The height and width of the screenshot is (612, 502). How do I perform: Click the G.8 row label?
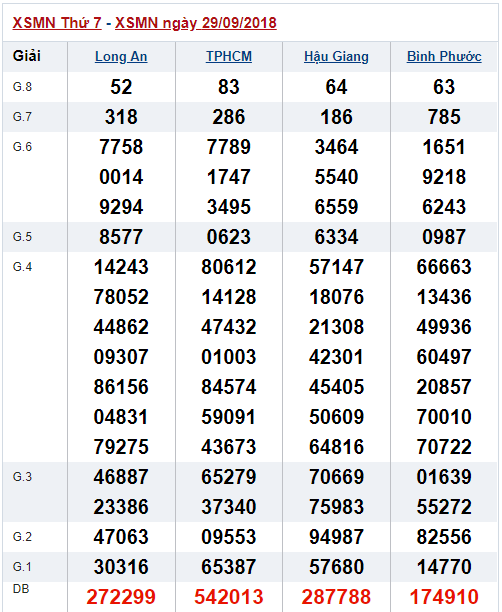(22, 87)
